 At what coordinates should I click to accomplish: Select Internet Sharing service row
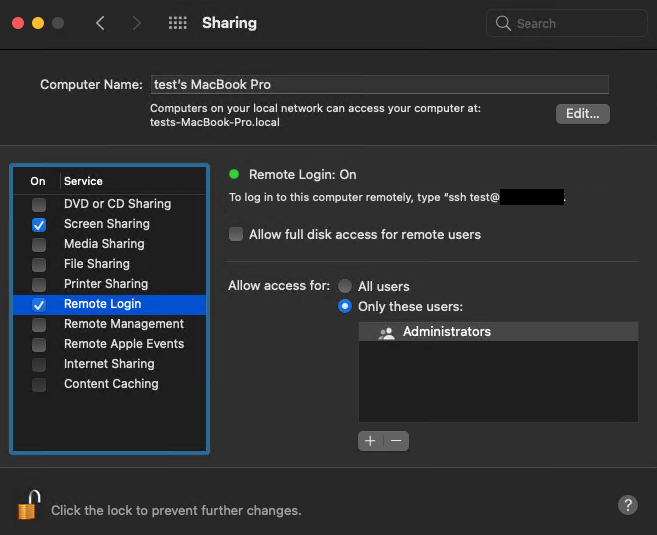tap(109, 364)
